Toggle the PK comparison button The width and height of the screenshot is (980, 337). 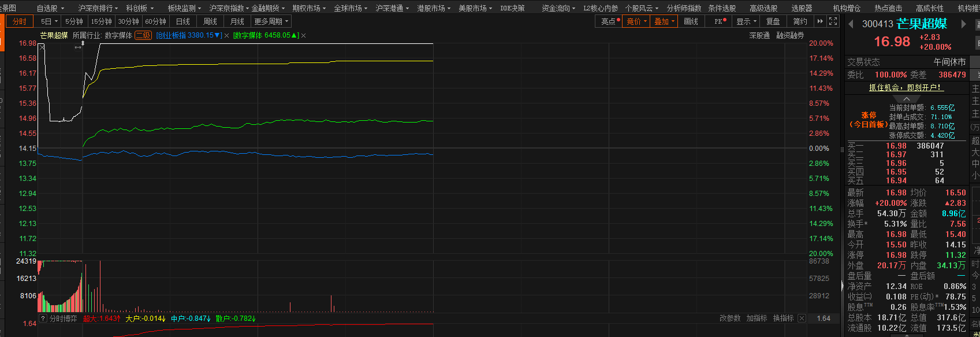pyautogui.click(x=720, y=21)
